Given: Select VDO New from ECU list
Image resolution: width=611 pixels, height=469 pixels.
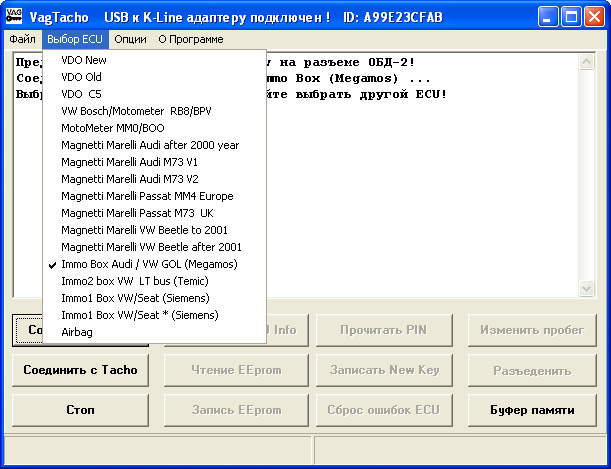Looking at the screenshot, I should tap(154, 60).
